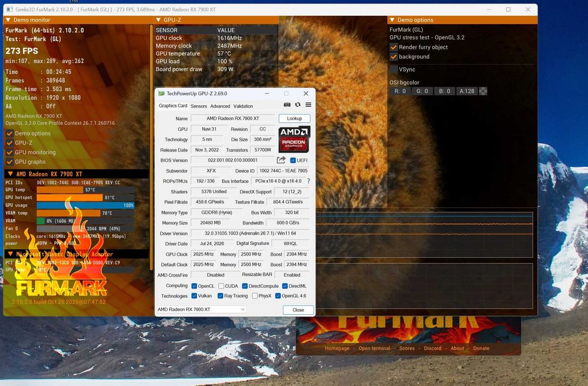Screen dimensions: 588x386
Task: Toggle the background checkbox
Action: coord(393,57)
